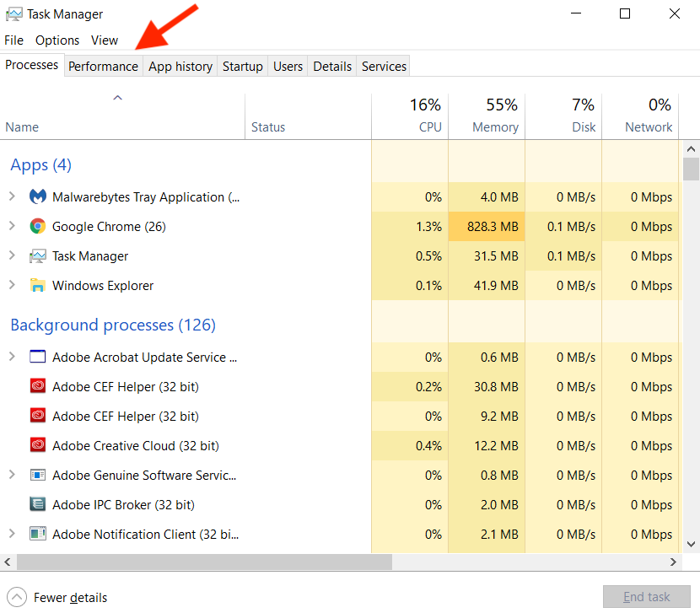The width and height of the screenshot is (700, 613).
Task: Expand the Windows Explorer row
Action: (12, 285)
